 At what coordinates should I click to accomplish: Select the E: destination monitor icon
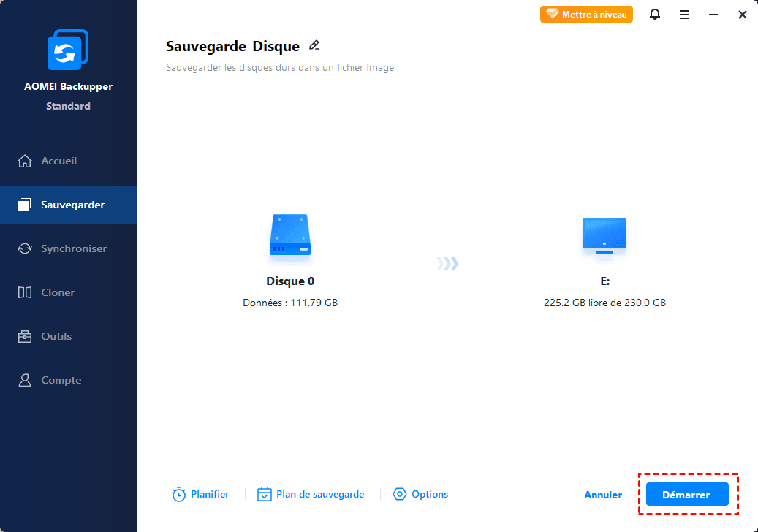click(604, 236)
